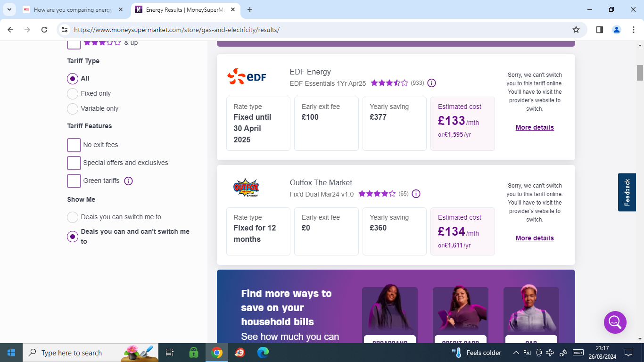
Task: Click the Car banner card
Action: click(531, 315)
